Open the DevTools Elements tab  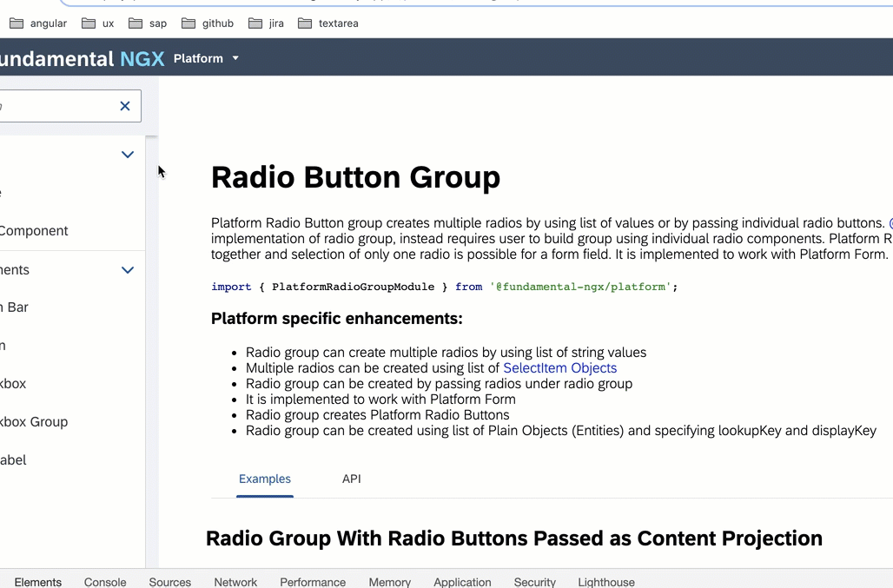(x=37, y=582)
